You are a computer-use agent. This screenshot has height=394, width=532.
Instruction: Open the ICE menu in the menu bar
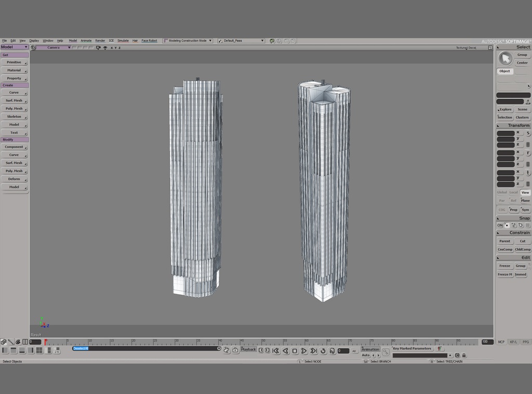click(111, 40)
